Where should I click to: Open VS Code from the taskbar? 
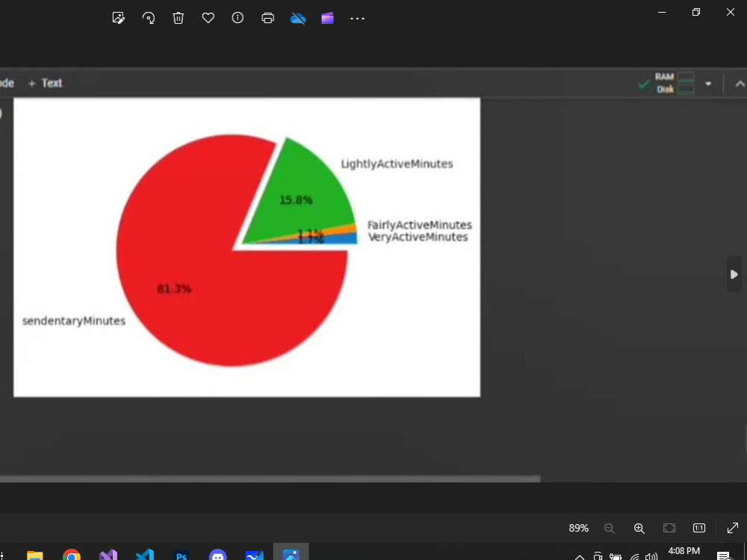(145, 556)
